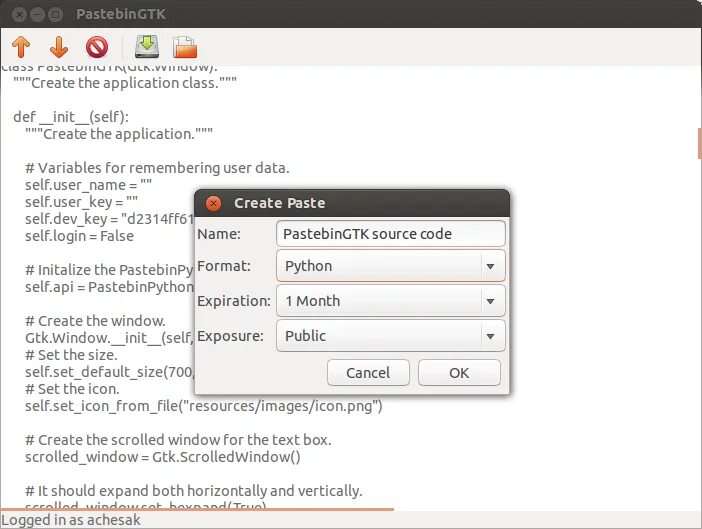Close the PastebinGTK main window
This screenshot has width=702, height=529.
click(19, 15)
